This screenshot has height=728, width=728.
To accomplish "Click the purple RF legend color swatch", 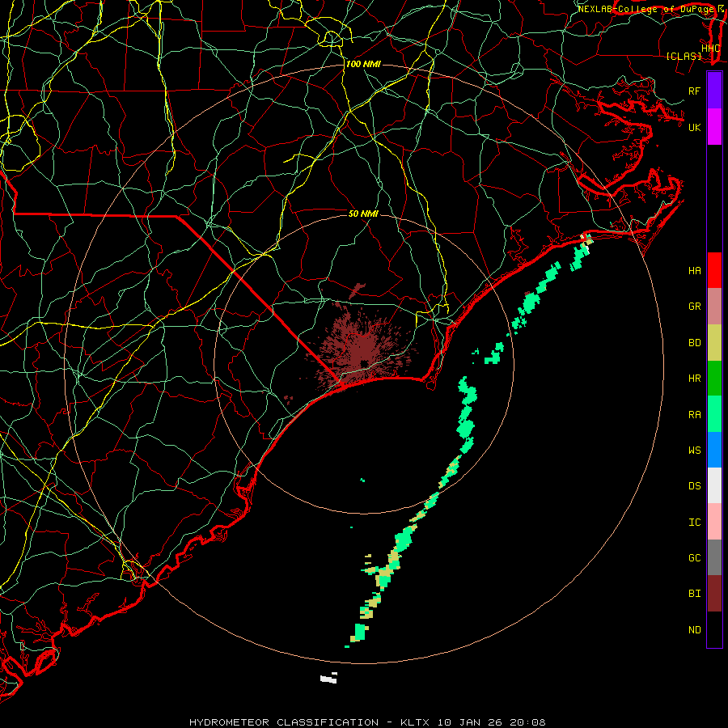I will pyautogui.click(x=714, y=91).
